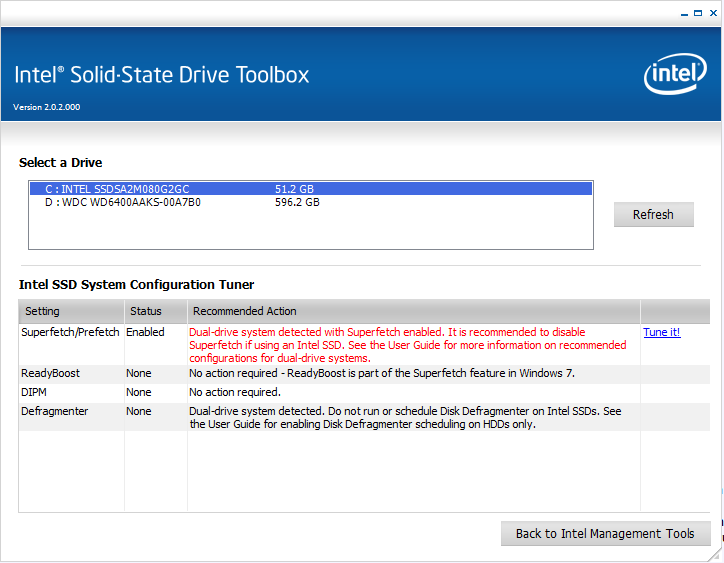724x563 pixels.
Task: Click the red Superfetch recommendation text
Action: (408, 345)
